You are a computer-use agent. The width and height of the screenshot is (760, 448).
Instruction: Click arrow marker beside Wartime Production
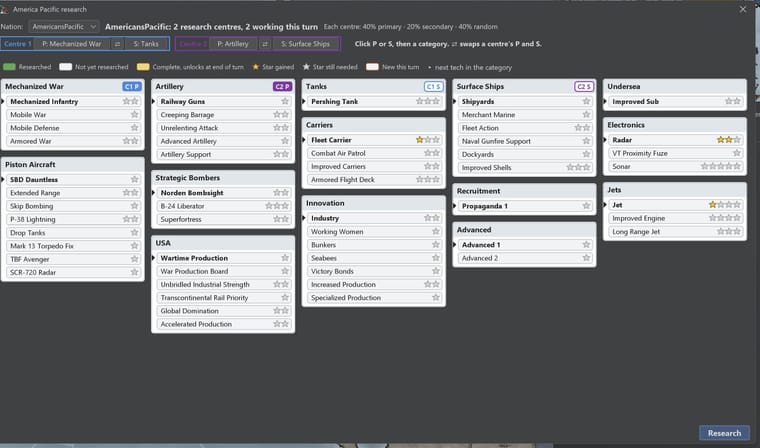[154, 258]
